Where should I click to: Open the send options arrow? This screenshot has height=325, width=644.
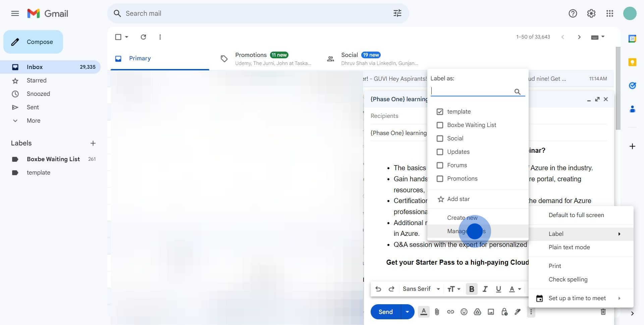pos(407,312)
